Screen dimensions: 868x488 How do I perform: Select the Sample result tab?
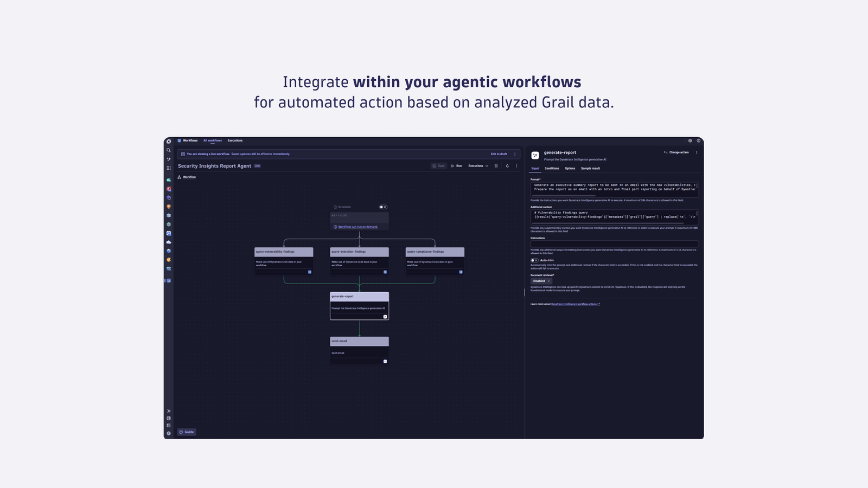[x=590, y=169]
